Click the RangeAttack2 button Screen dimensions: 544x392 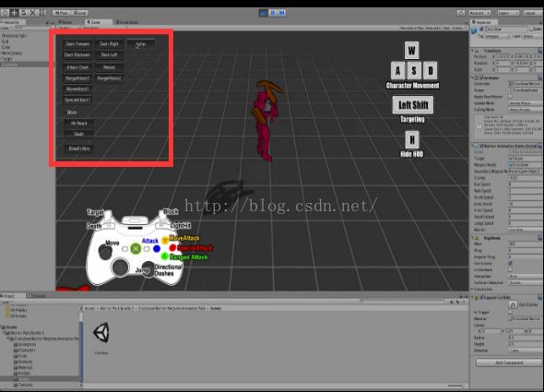pos(109,78)
